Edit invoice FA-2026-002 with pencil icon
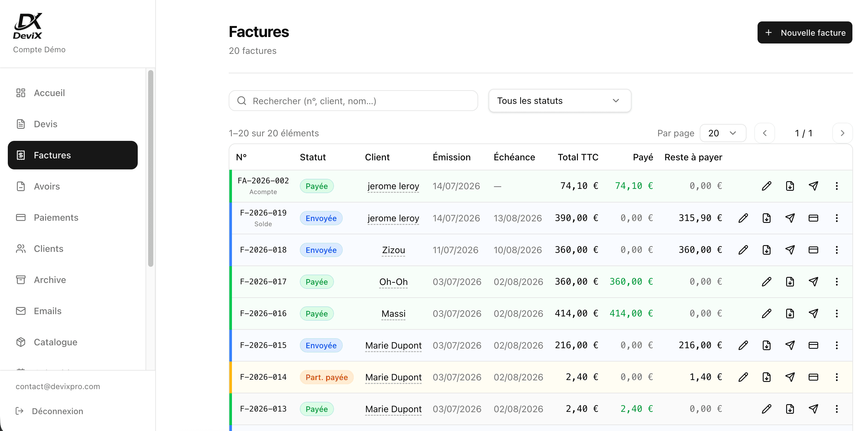 click(x=767, y=186)
